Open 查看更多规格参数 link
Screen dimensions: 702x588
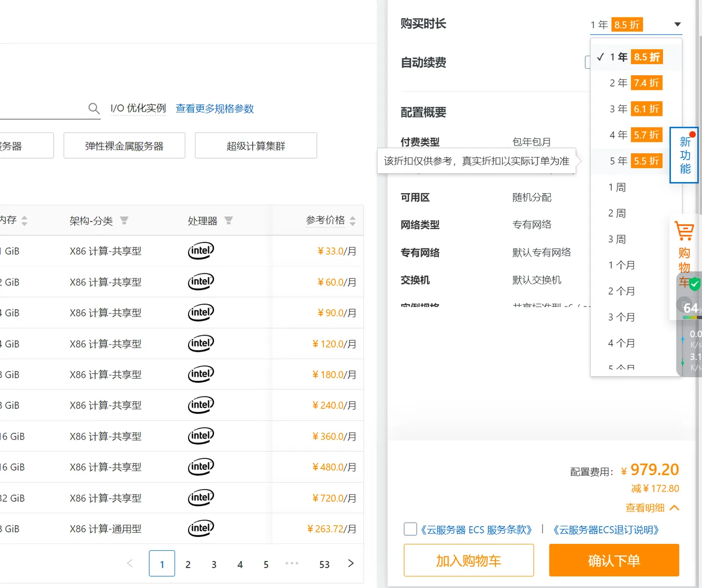215,108
